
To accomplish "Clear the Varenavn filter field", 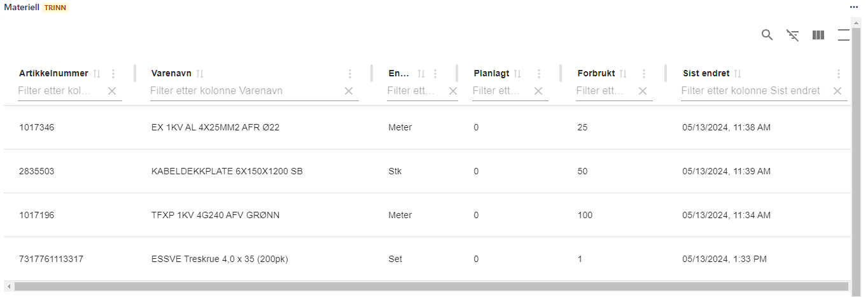I will pos(349,91).
